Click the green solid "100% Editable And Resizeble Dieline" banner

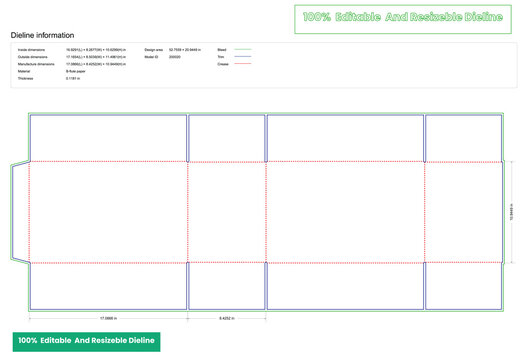tap(87, 342)
